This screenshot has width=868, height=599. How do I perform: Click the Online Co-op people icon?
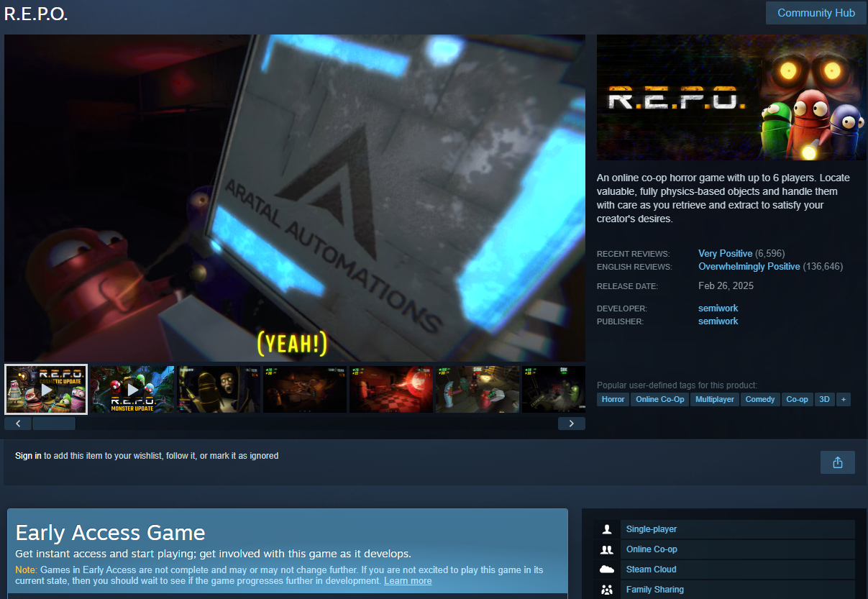607,549
